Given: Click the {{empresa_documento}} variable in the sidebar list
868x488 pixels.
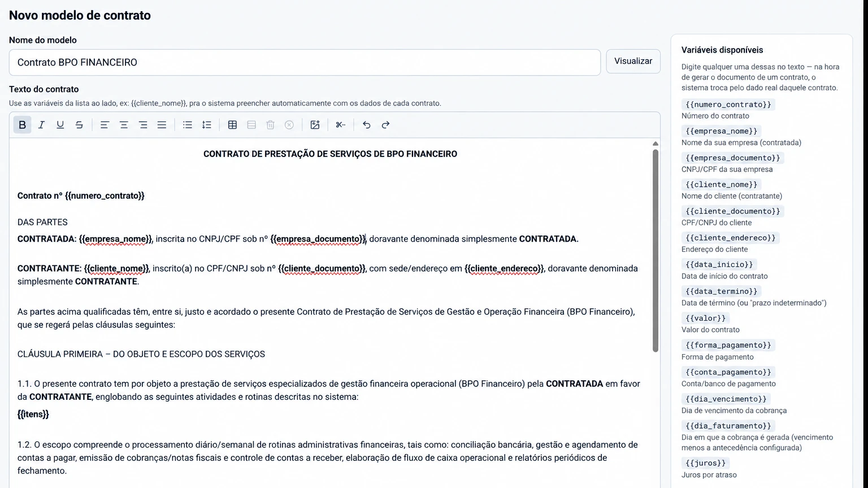Looking at the screenshot, I should 732,158.
